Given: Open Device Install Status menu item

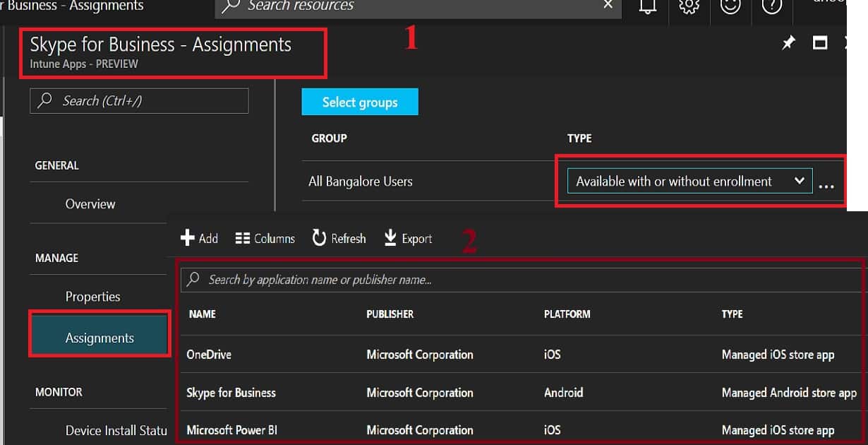Looking at the screenshot, I should coord(116,430).
